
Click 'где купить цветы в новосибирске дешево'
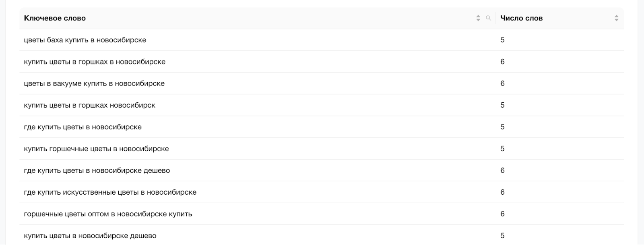pos(97,170)
